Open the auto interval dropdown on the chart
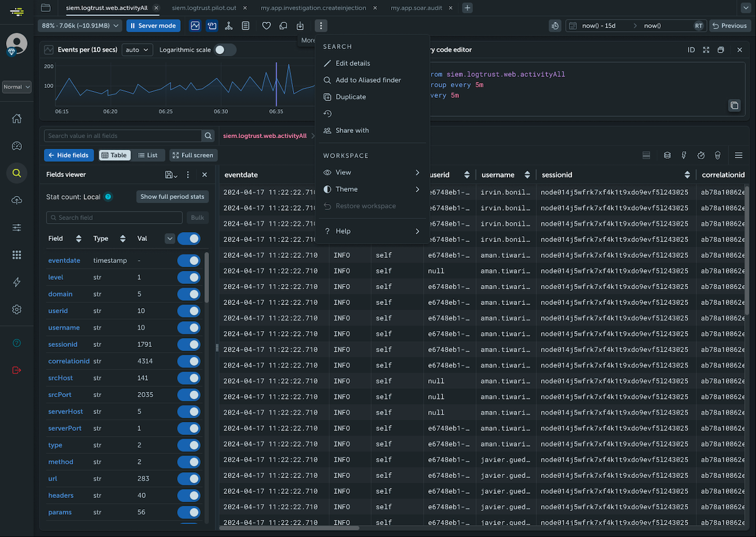This screenshot has width=756, height=537. tap(136, 50)
